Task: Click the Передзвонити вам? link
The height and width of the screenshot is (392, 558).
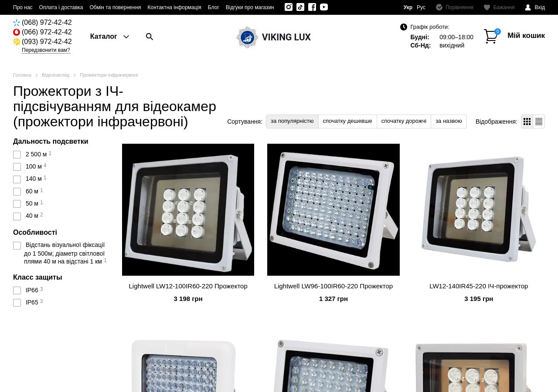Action: [46, 50]
